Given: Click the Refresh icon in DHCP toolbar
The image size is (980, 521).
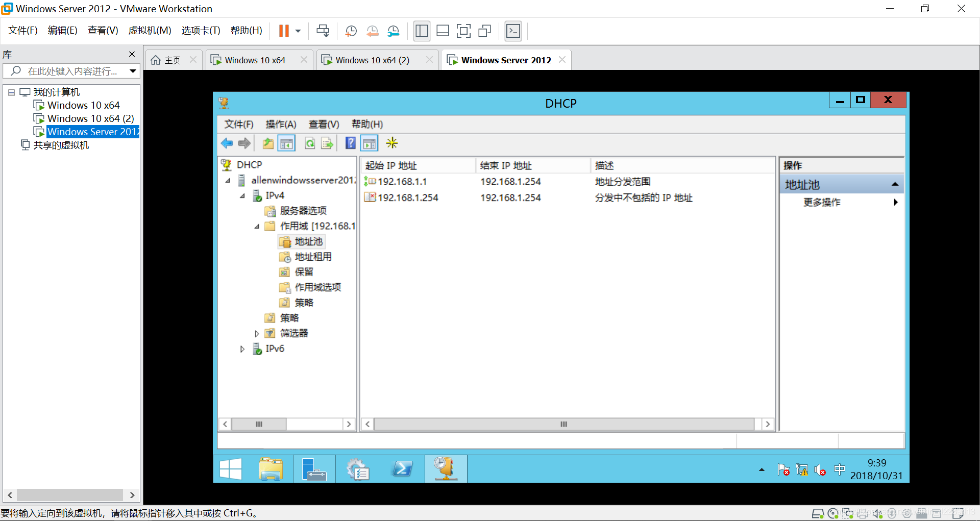Looking at the screenshot, I should pos(310,143).
